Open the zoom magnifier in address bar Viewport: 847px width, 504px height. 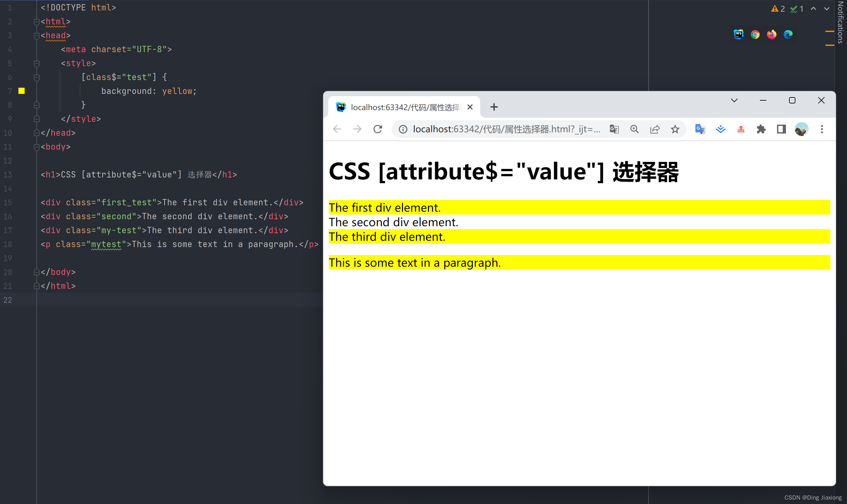(634, 129)
